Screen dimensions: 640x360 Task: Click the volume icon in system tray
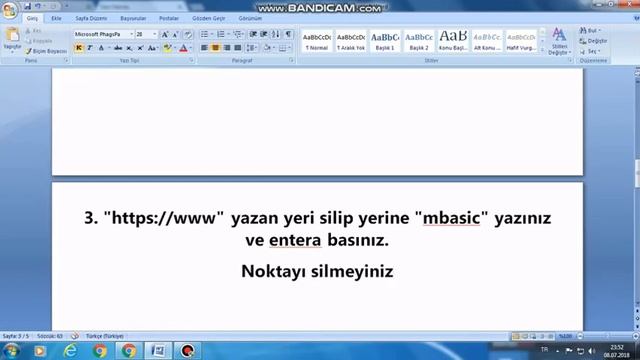click(592, 351)
